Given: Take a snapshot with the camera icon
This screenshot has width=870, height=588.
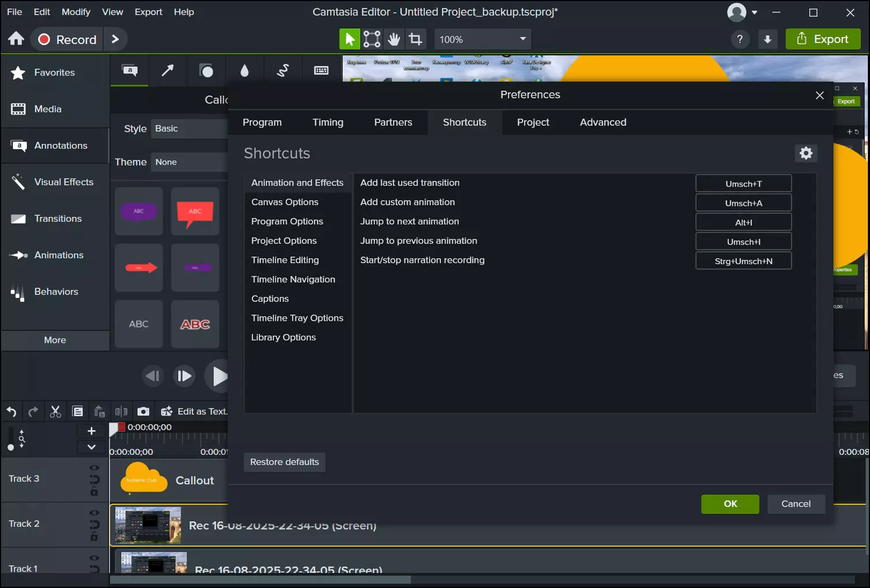Looking at the screenshot, I should coord(143,412).
